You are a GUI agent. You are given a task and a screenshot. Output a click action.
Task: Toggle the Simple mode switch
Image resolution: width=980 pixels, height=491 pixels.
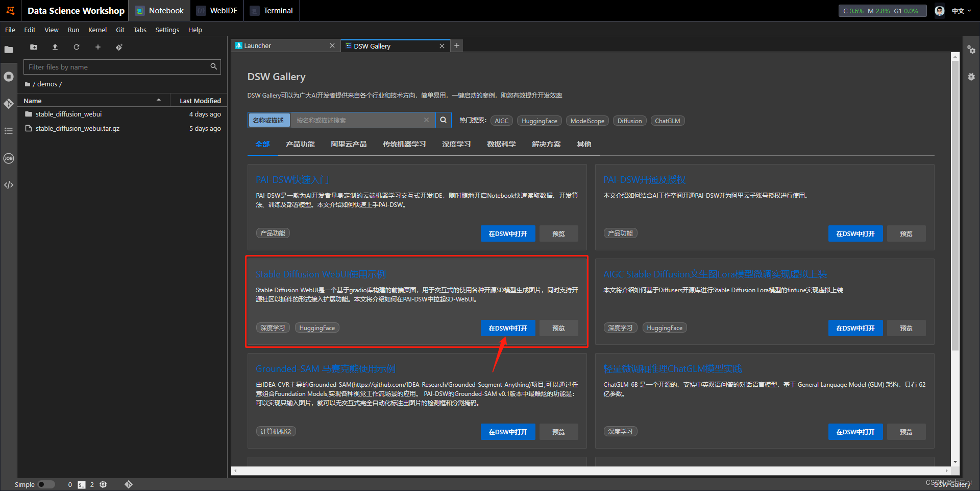click(46, 484)
